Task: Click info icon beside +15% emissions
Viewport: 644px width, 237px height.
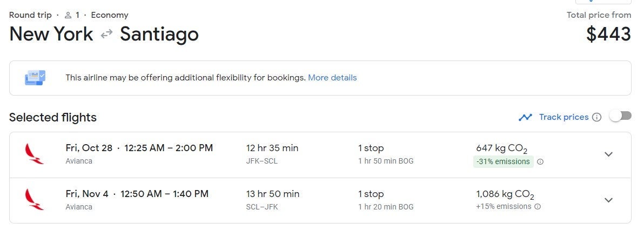Action: click(537, 207)
